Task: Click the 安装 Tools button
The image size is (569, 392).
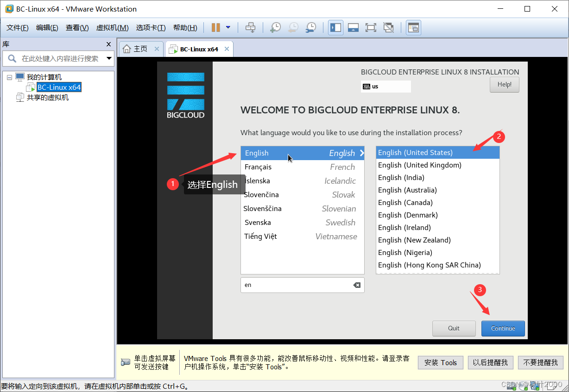Action: (x=440, y=362)
